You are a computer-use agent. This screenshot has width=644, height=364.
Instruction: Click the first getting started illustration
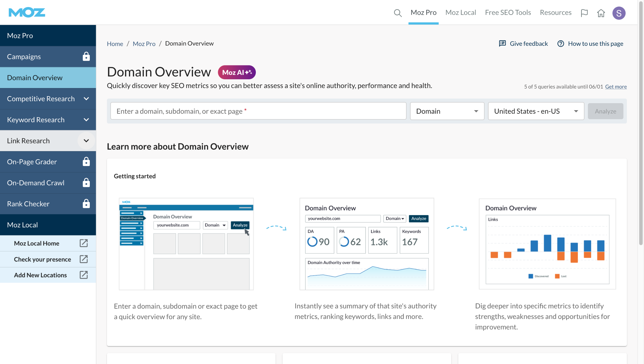(186, 244)
